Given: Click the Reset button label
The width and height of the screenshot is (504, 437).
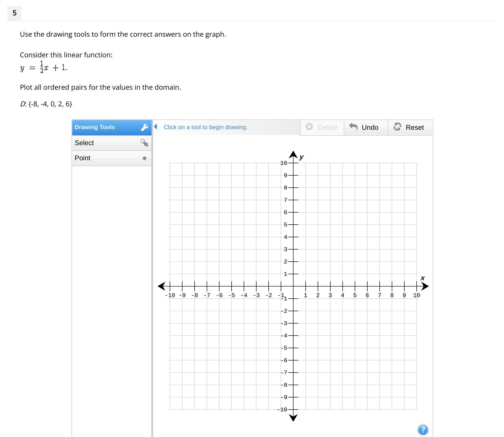Looking at the screenshot, I should click(x=415, y=128).
